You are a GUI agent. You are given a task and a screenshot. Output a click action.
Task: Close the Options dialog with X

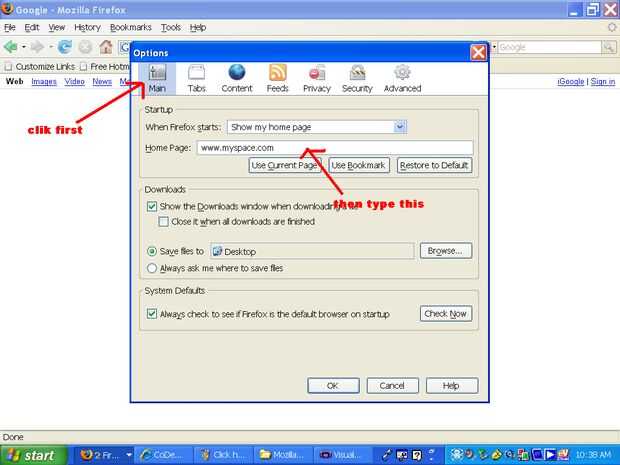(x=478, y=53)
